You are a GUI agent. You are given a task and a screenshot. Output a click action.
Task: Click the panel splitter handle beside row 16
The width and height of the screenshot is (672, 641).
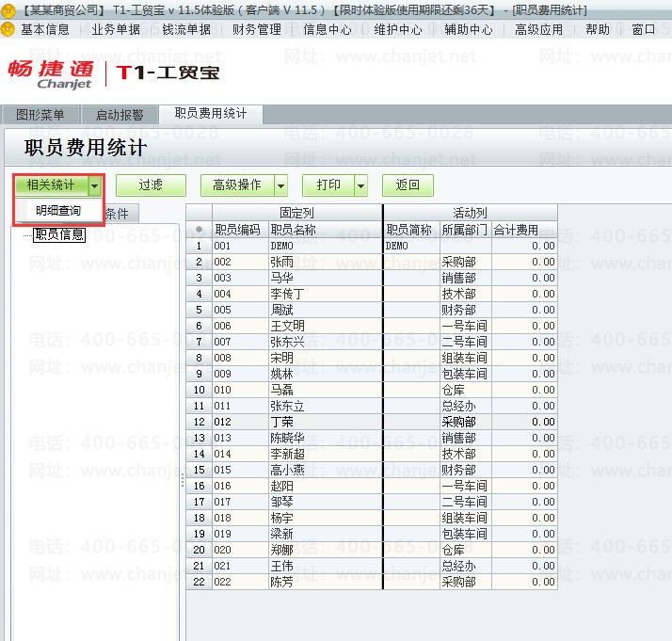click(x=183, y=480)
